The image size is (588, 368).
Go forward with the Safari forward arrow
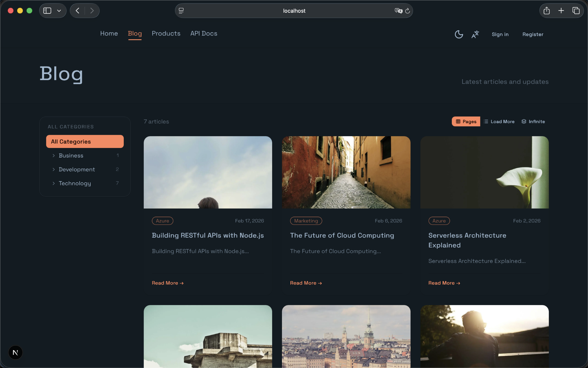[92, 11]
